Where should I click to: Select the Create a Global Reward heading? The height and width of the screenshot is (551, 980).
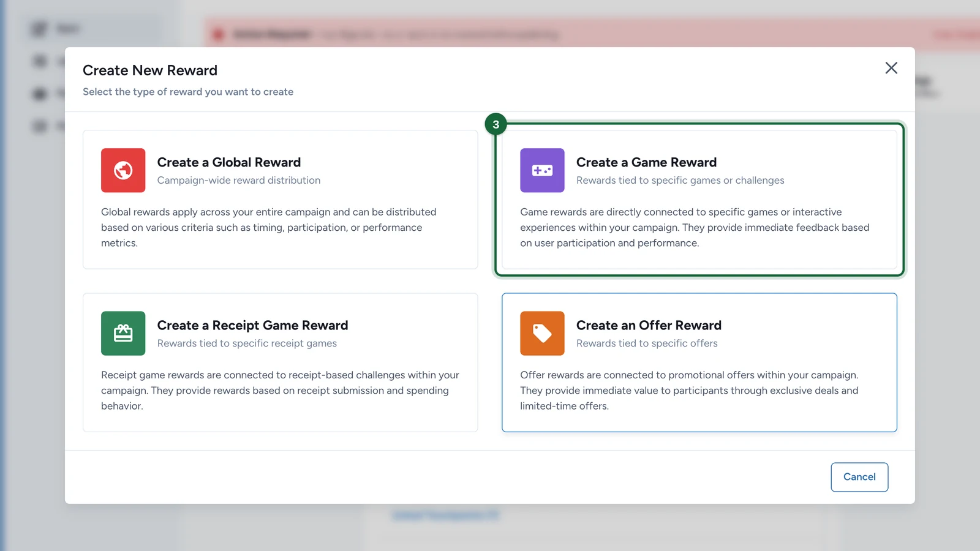[229, 162]
